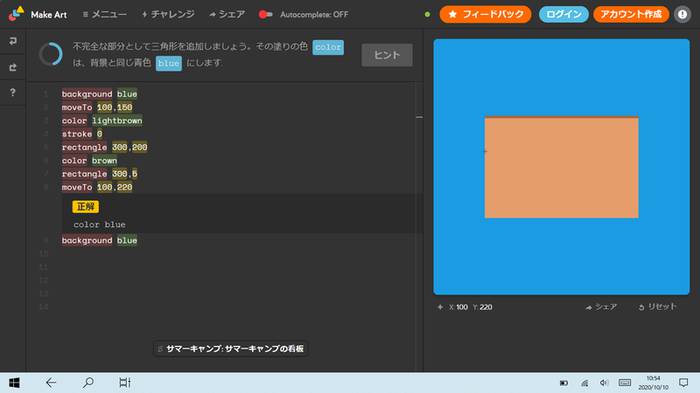
Task: Click the network icon in system tray
Action: pos(584,383)
